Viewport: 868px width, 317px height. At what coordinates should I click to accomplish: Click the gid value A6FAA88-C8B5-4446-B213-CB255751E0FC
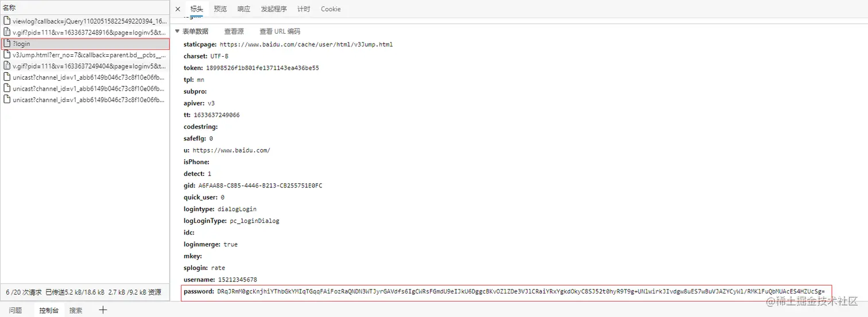tap(260, 186)
